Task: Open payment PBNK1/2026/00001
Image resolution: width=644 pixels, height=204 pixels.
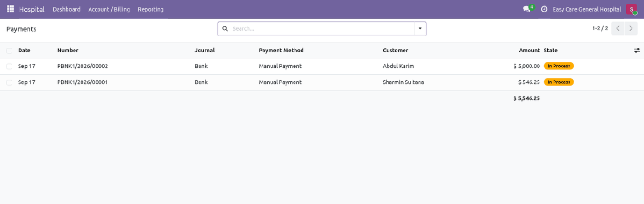Action: tap(83, 82)
